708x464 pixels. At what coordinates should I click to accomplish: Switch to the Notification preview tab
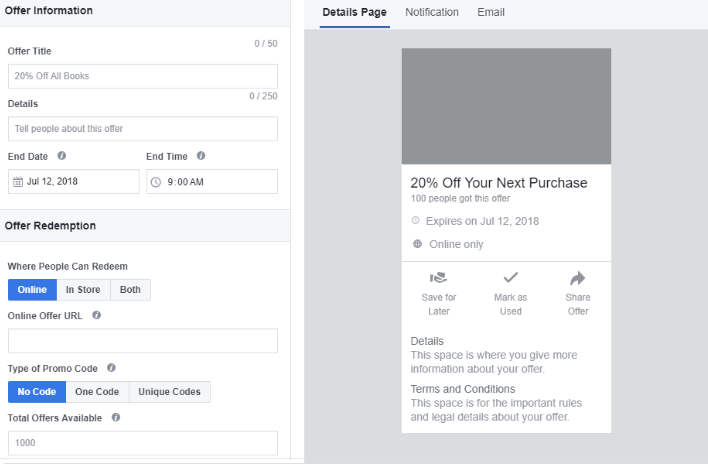pos(432,13)
